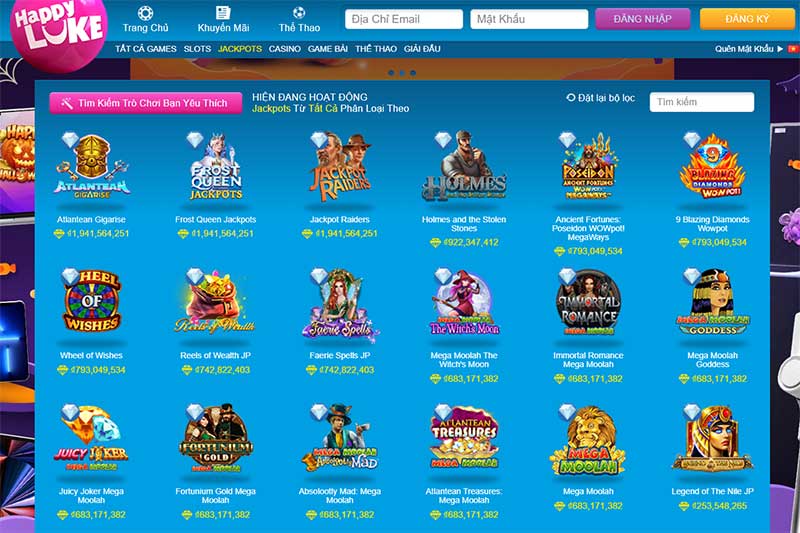Open the GAME BÀI menu tab
Screen dimensions: 800x533
[x=328, y=49]
